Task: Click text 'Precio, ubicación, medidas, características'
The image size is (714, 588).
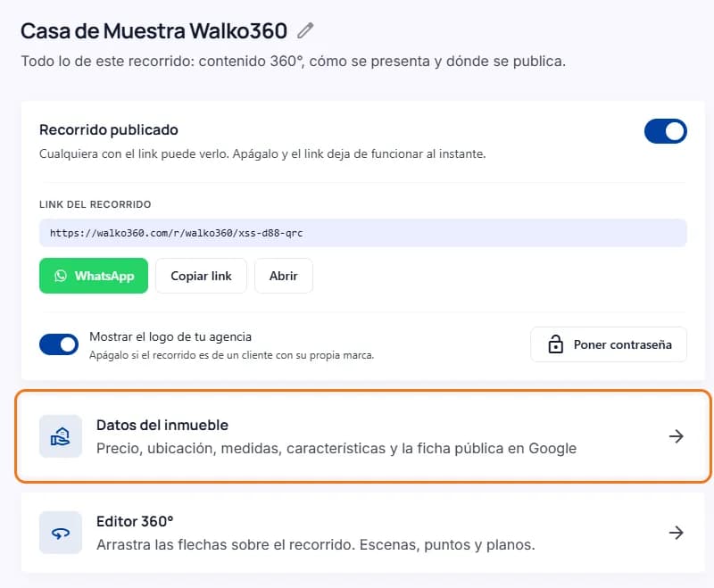Action: coord(241,448)
